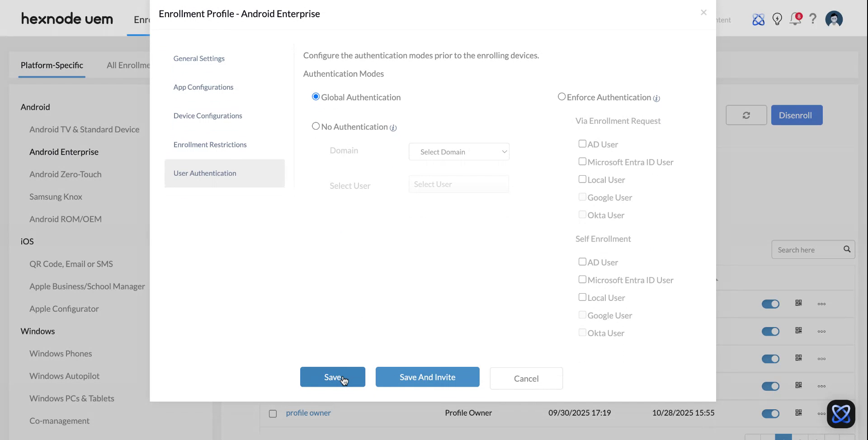Switch to Enrollment Restrictions section
The height and width of the screenshot is (440, 868).
pos(210,145)
